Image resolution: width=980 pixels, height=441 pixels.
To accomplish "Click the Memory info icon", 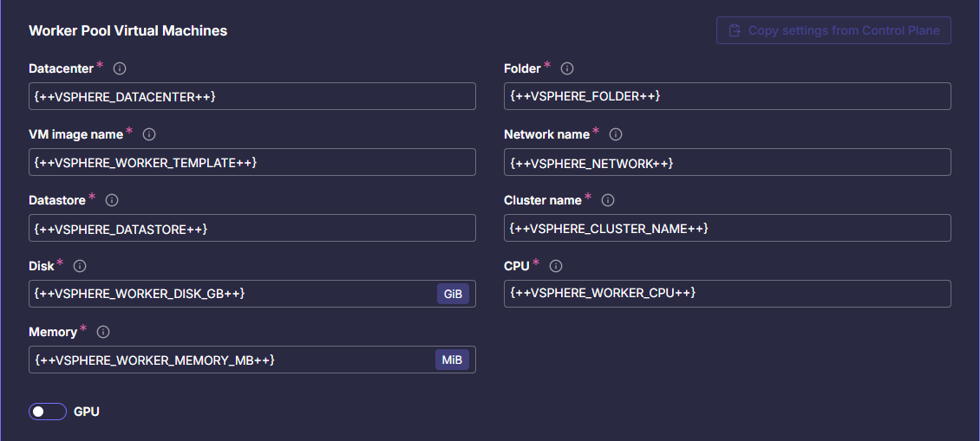I will click(103, 332).
